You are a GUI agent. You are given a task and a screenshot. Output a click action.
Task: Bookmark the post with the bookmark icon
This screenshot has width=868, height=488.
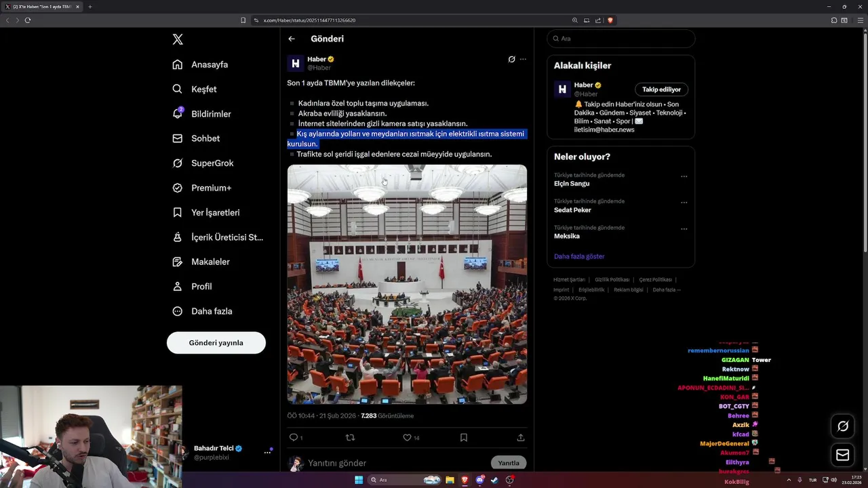(464, 438)
